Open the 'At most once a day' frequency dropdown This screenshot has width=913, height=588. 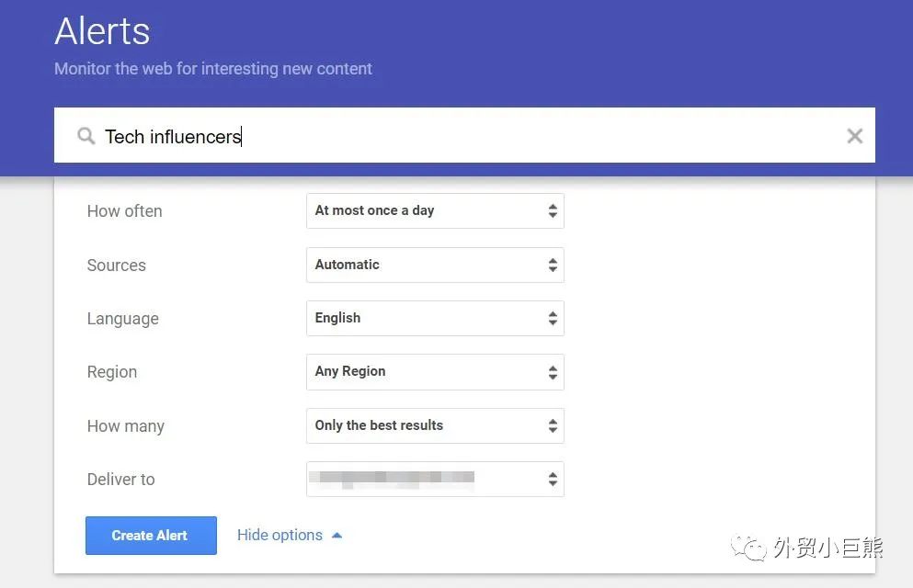coord(434,211)
